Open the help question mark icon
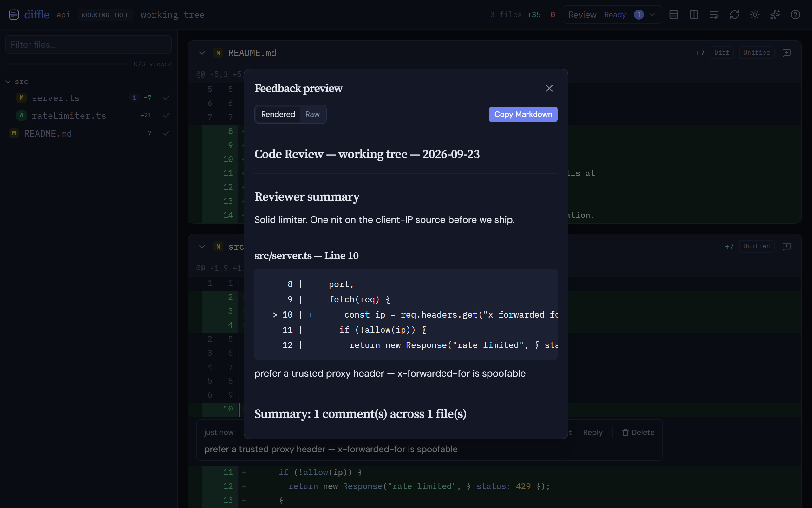Viewport: 812px width, 508px height. point(796,15)
